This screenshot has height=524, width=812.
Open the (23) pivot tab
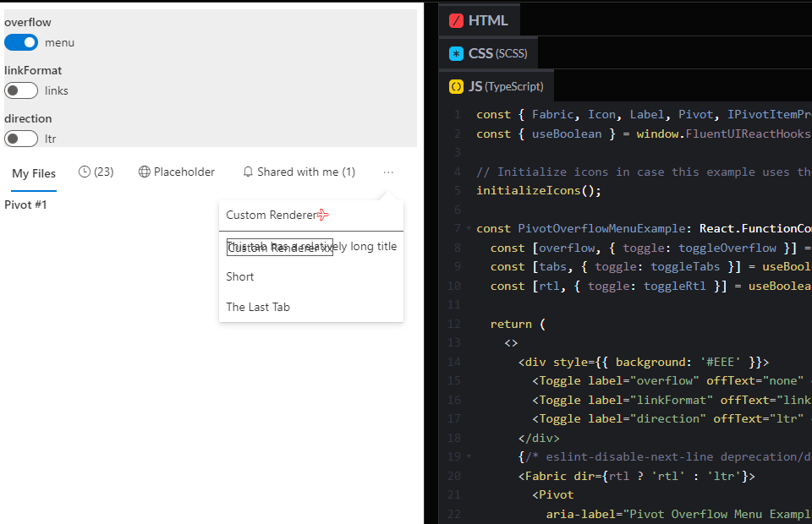click(96, 172)
